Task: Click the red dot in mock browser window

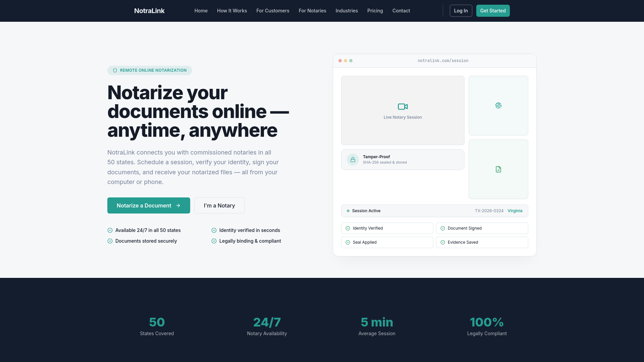Action: pyautogui.click(x=340, y=61)
